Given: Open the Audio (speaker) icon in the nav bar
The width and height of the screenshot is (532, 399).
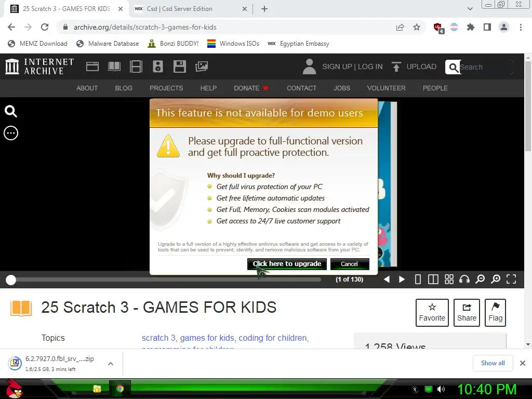Looking at the screenshot, I should click(158, 66).
